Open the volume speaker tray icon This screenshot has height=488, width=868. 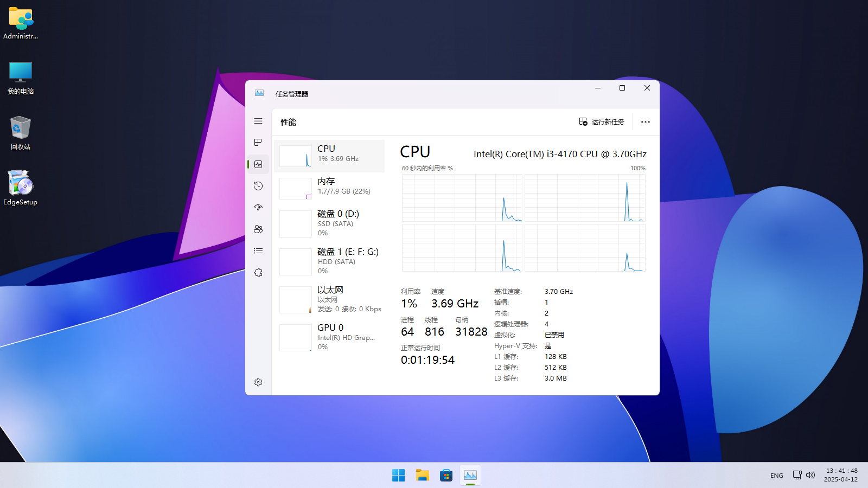tap(810, 475)
